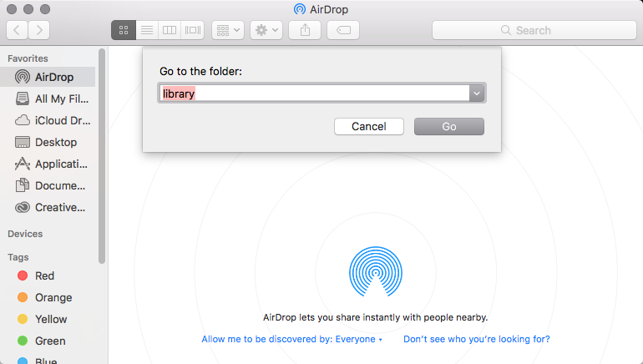Switch to column view
The width and height of the screenshot is (643, 364).
170,30
